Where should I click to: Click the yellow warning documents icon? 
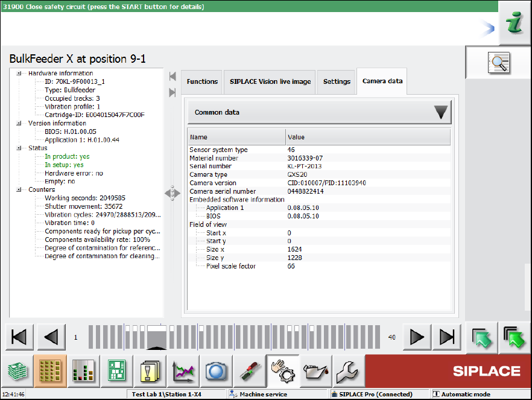click(x=150, y=370)
